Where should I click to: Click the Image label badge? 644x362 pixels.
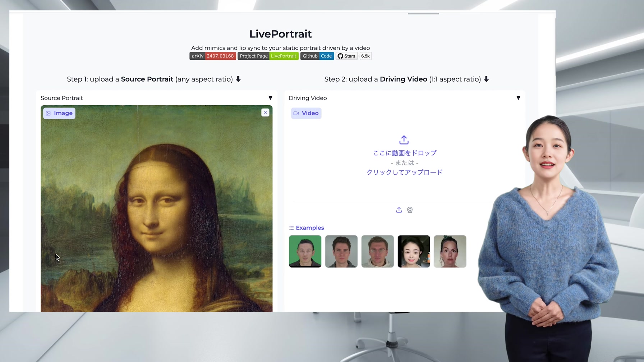click(59, 113)
